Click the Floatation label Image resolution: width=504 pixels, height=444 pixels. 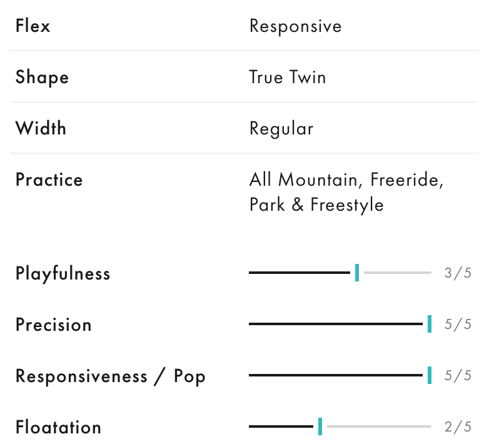coord(58,427)
